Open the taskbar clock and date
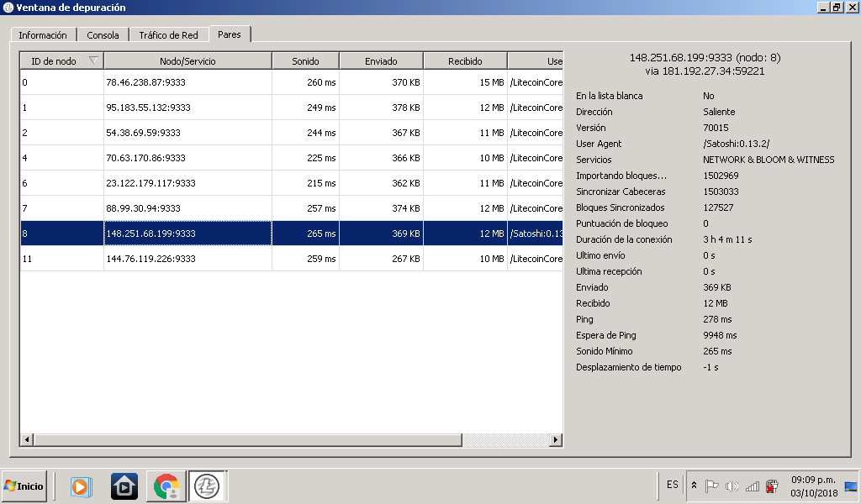The image size is (861, 504). click(x=814, y=486)
